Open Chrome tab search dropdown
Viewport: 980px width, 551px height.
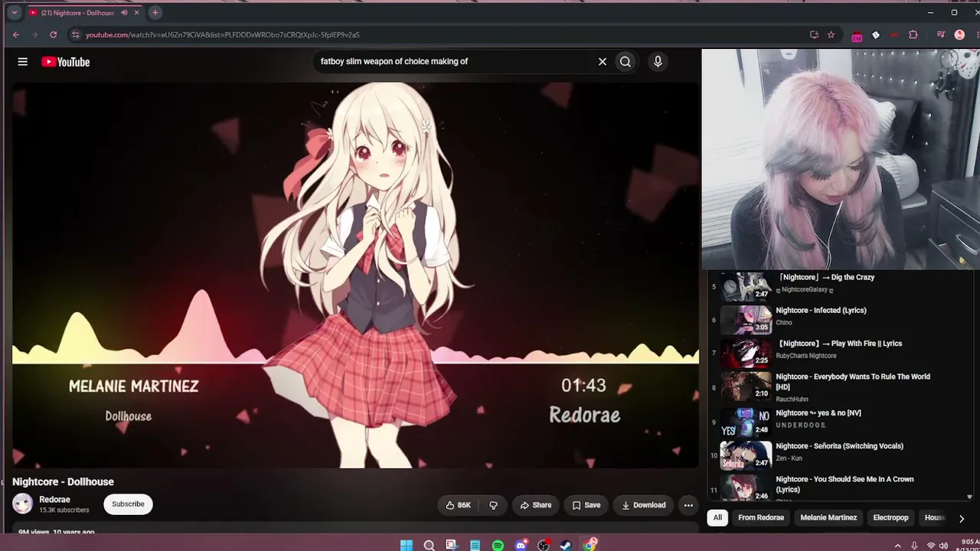14,12
